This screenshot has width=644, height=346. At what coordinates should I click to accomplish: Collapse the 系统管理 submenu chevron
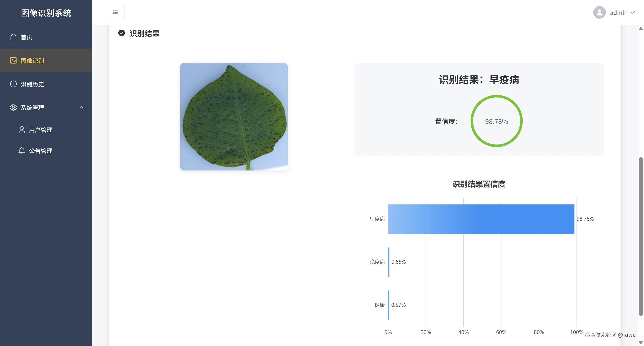81,108
